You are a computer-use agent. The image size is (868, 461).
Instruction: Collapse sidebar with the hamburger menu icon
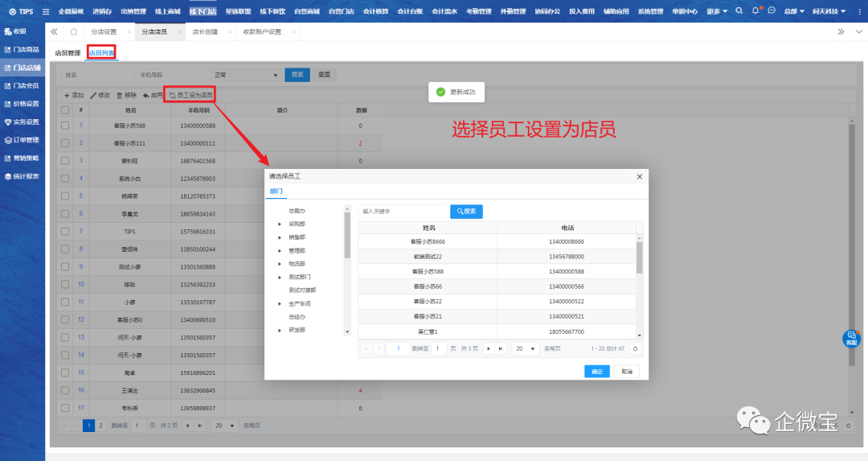[x=45, y=11]
